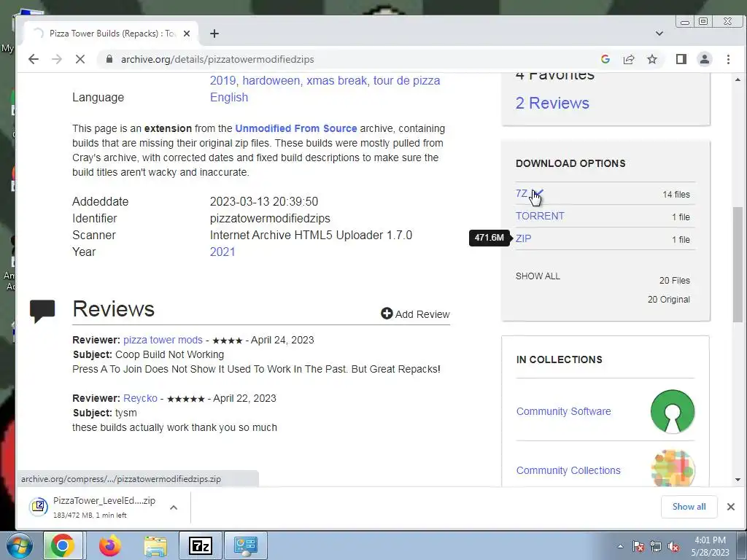The width and height of the screenshot is (747, 560).
Task: Download the ZIP file option
Action: 523,238
